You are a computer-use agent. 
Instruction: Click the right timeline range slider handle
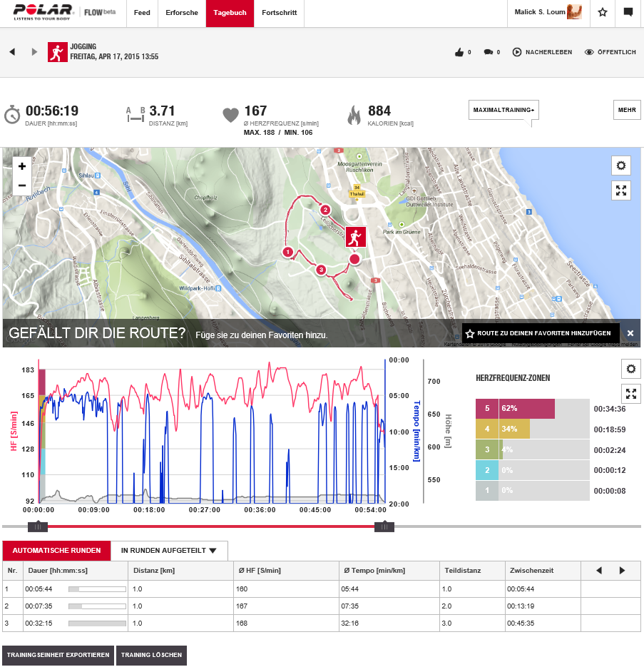pos(384,526)
